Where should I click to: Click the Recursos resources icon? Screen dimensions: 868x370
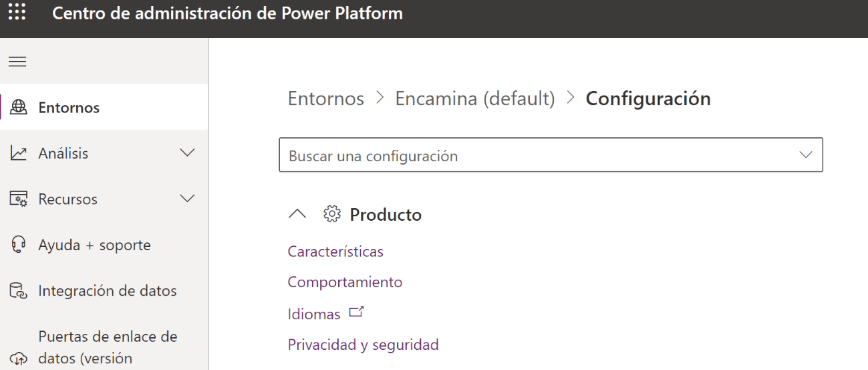pos(18,199)
